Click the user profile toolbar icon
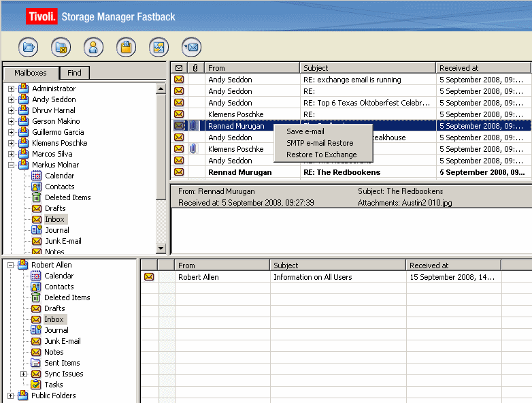Viewport: 532px width, 403px height. pos(94,47)
